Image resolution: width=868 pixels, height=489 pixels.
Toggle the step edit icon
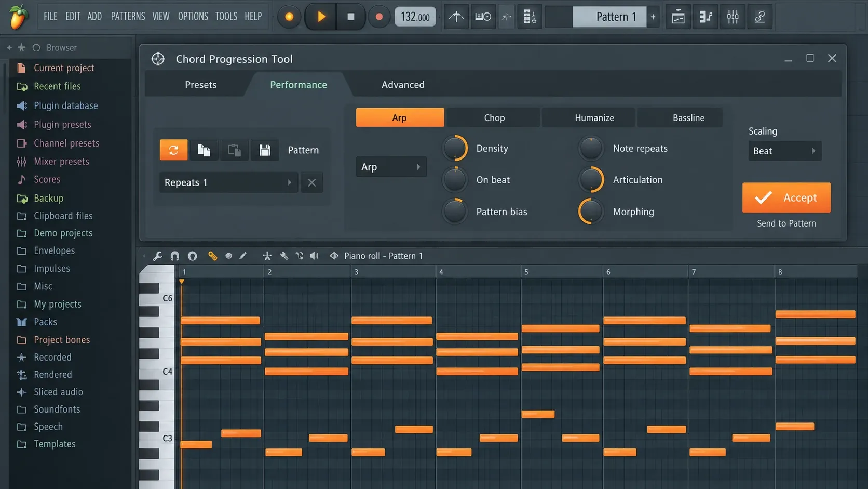pyautogui.click(x=530, y=17)
